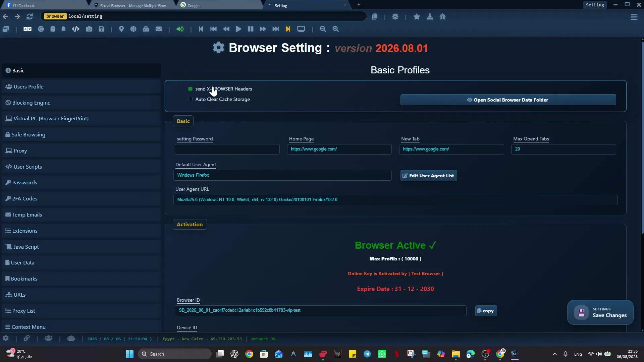The image size is (644, 362).
Task: Click the link icon in status bar
Action: coord(26,339)
